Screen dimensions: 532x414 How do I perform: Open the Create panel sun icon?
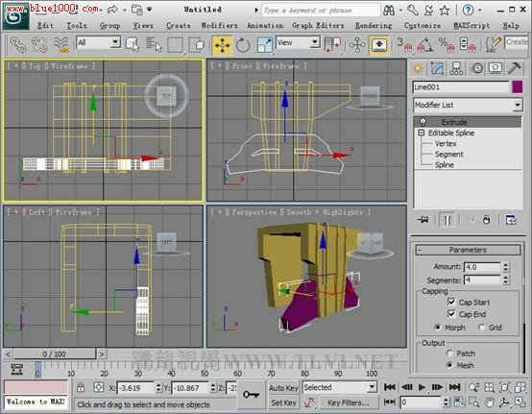(x=419, y=68)
